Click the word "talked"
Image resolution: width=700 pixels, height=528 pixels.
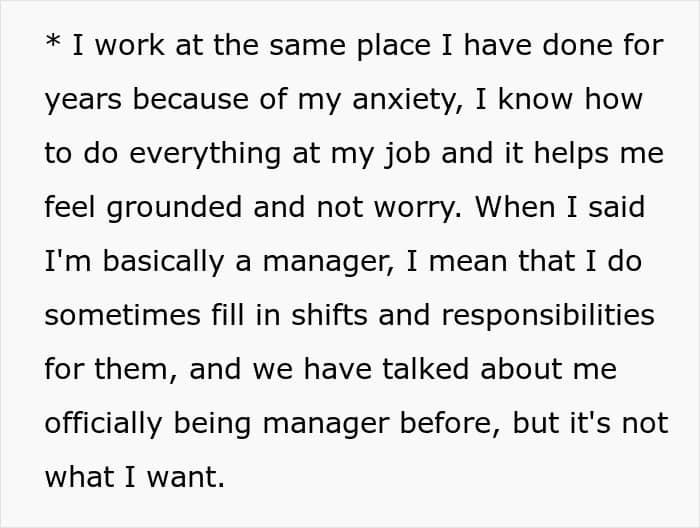click(x=425, y=369)
